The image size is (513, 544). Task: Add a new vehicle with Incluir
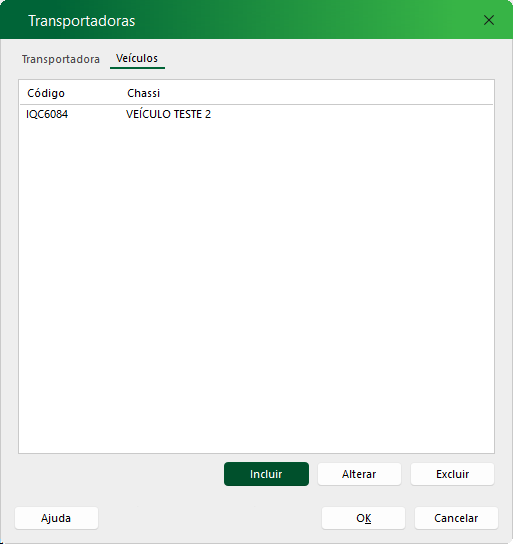click(266, 474)
